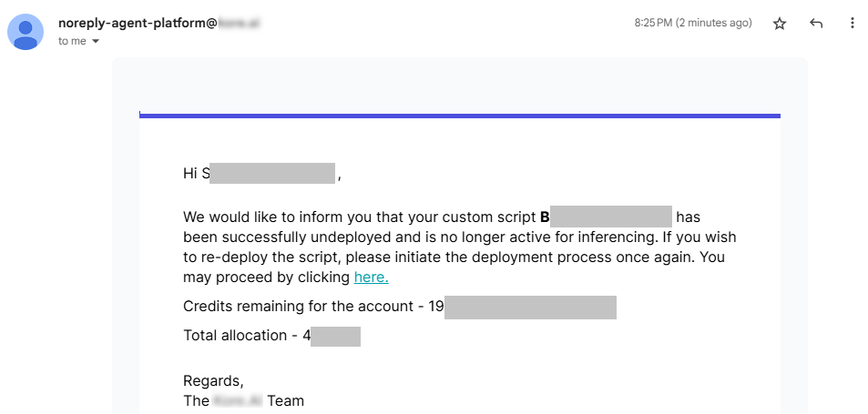Click the redacted custom script name
Viewport: 868px width, 414px height.
[x=611, y=217]
